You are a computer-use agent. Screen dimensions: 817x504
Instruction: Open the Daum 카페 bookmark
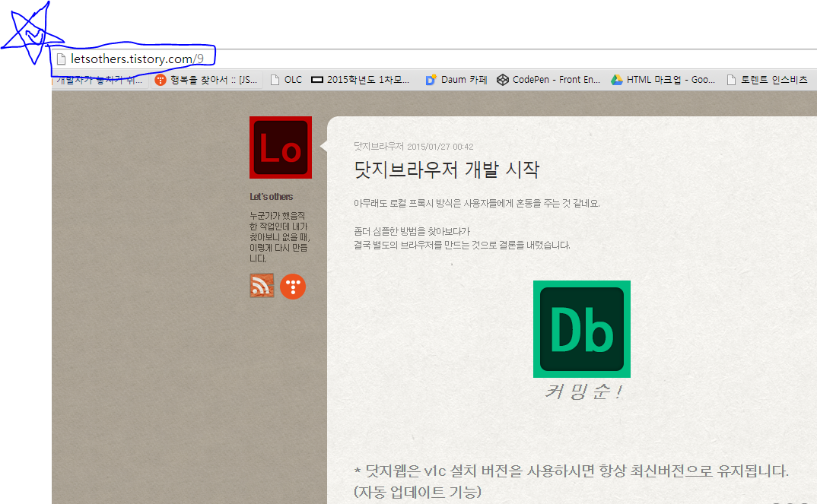(456, 80)
